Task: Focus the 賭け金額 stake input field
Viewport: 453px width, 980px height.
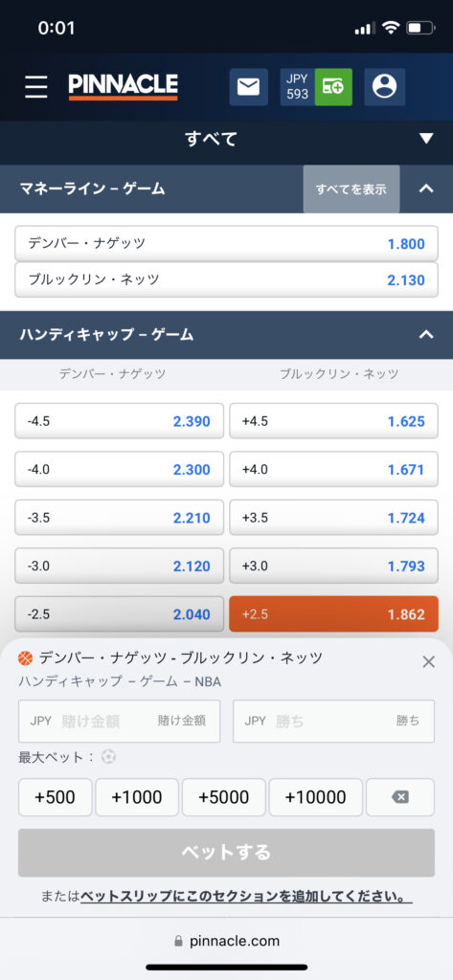Action: [x=119, y=721]
